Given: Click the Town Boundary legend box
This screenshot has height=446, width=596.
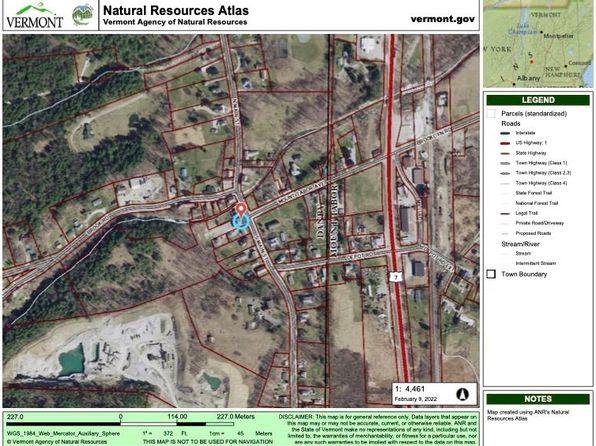Looking at the screenshot, I should (x=491, y=274).
